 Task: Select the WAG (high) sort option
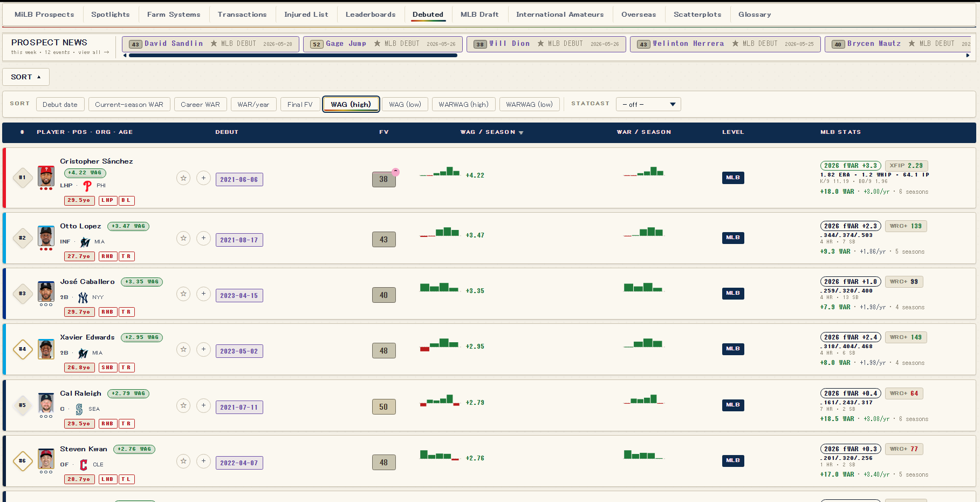(351, 104)
